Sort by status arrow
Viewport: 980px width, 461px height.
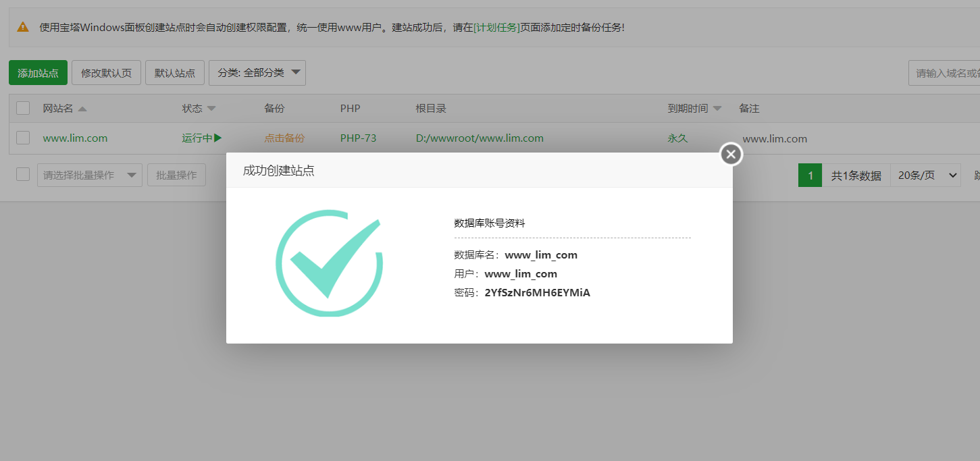pos(211,109)
